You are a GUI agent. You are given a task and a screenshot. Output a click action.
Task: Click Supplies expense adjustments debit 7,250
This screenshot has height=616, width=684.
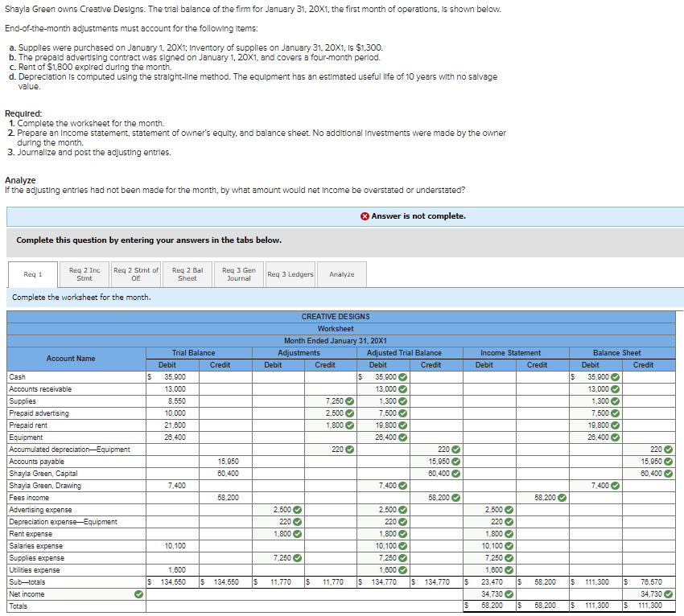point(278,558)
